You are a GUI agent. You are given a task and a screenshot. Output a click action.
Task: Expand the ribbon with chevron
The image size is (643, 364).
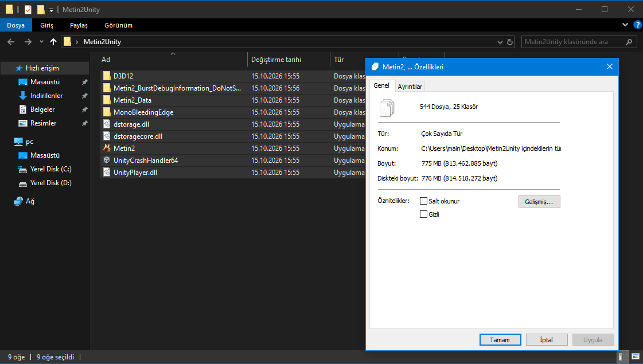tap(625, 25)
